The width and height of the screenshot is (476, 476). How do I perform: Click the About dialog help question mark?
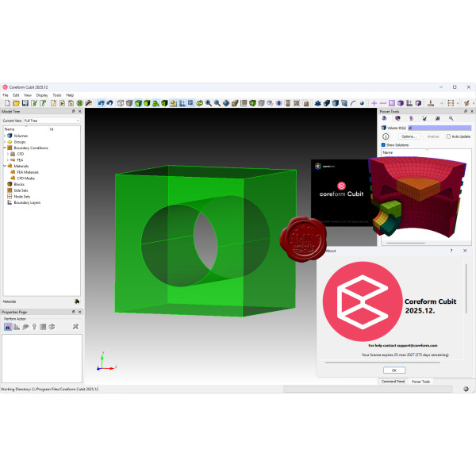(x=451, y=251)
